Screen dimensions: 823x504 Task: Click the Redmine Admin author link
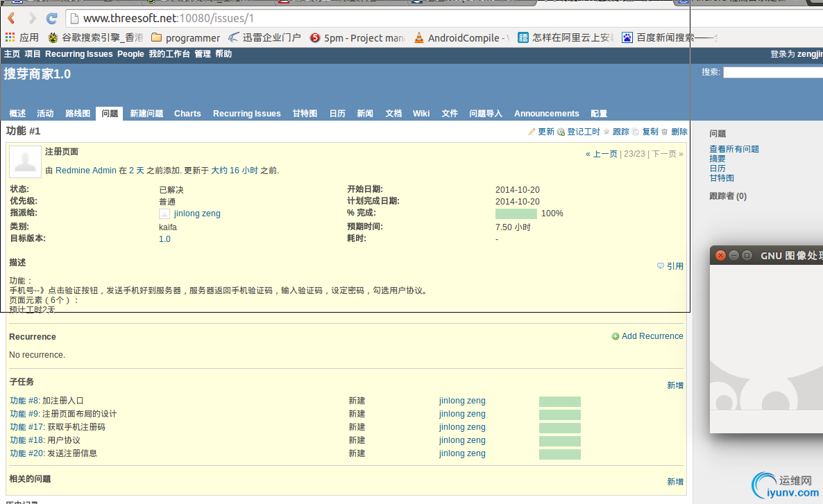pyautogui.click(x=85, y=171)
